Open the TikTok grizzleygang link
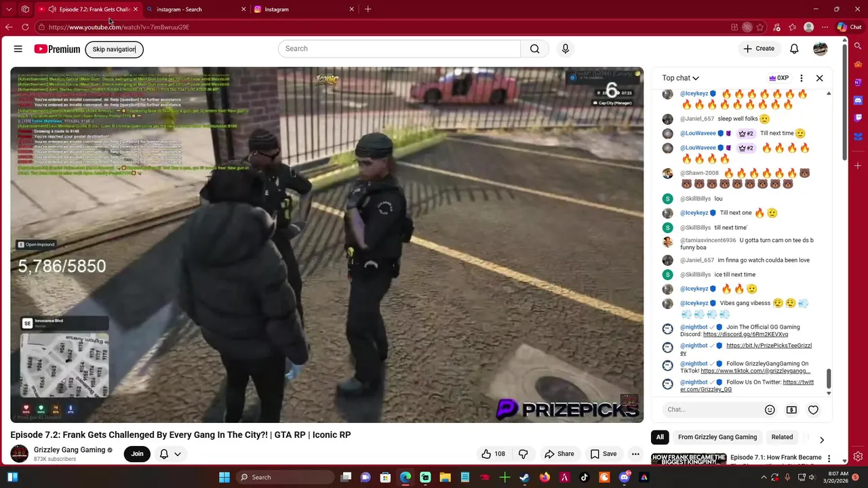Image resolution: width=868 pixels, height=488 pixels. [x=755, y=371]
